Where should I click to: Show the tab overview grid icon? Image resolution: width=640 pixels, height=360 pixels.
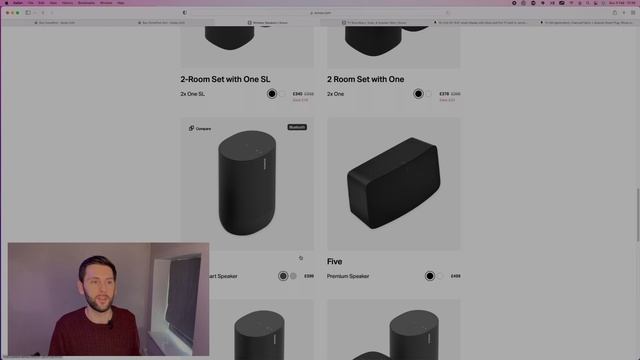[x=633, y=13]
